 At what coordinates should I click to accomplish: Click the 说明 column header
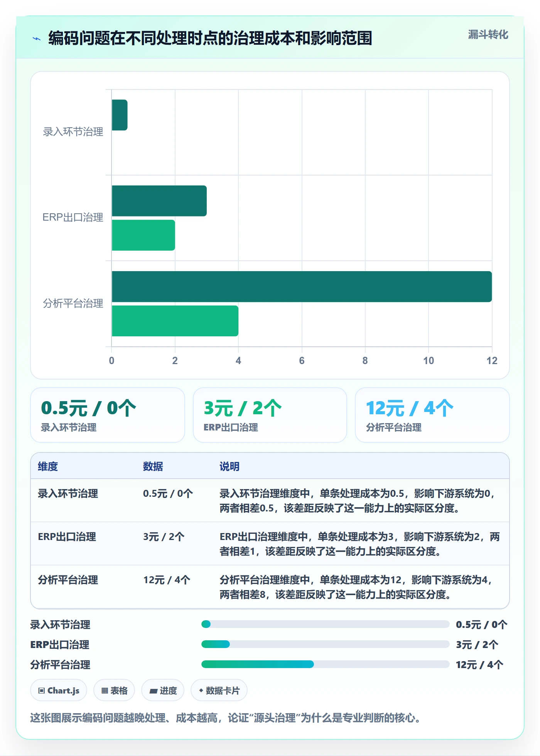point(229,466)
